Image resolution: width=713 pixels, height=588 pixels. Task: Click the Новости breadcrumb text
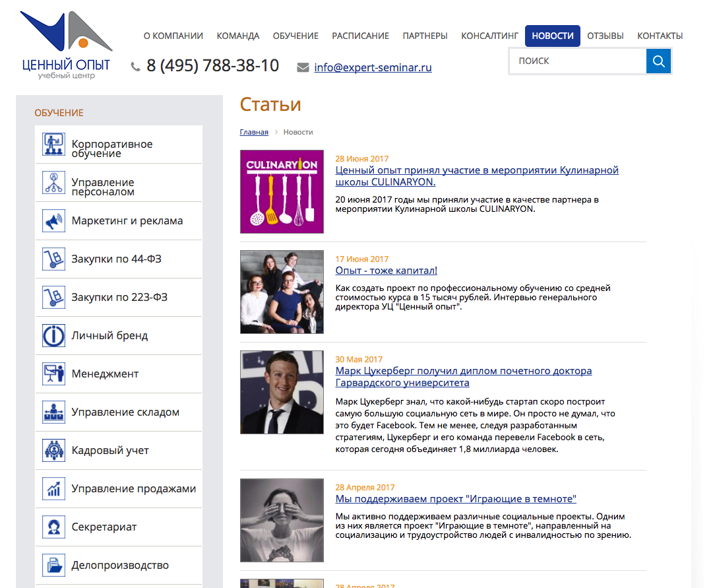pos(298,132)
